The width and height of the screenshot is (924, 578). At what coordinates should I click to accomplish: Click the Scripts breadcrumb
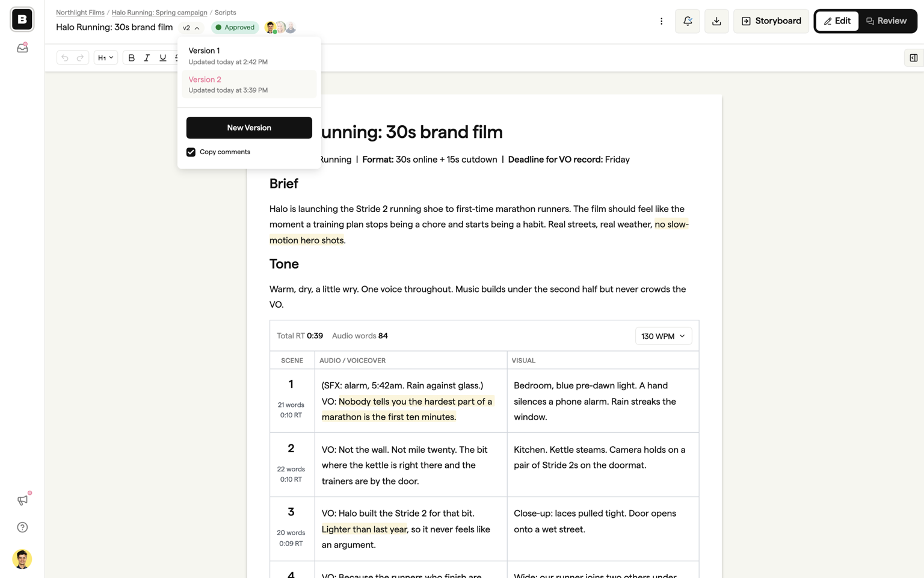coord(225,12)
